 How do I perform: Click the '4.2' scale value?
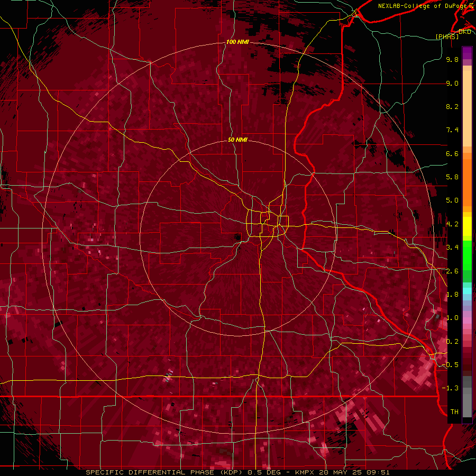pos(452,224)
